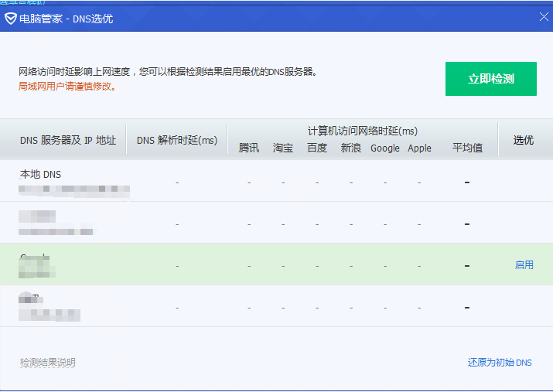Click the 淘宝 latency column header

pyautogui.click(x=283, y=148)
